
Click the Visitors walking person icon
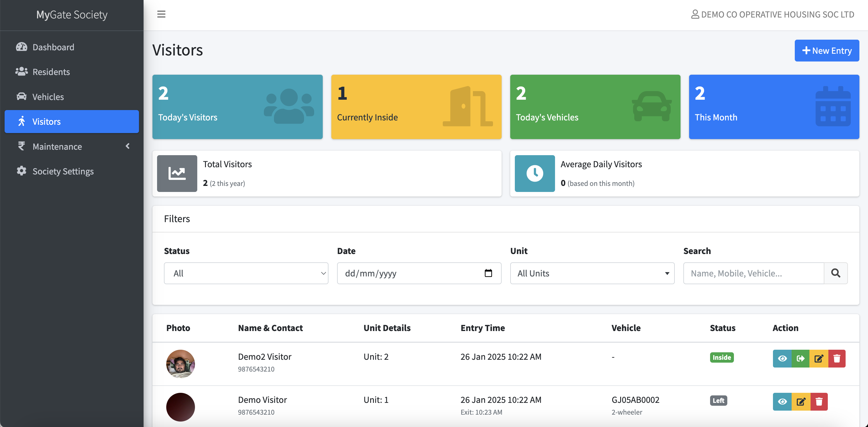click(x=22, y=121)
